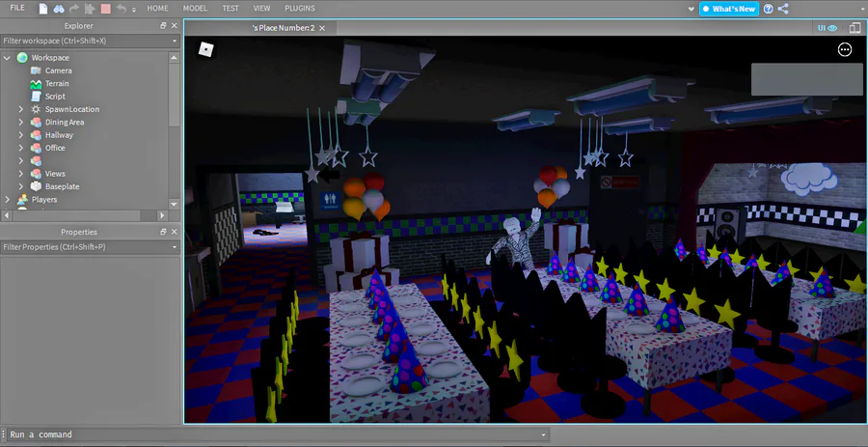Click the green Terrain icon
The image size is (868, 447).
[36, 84]
